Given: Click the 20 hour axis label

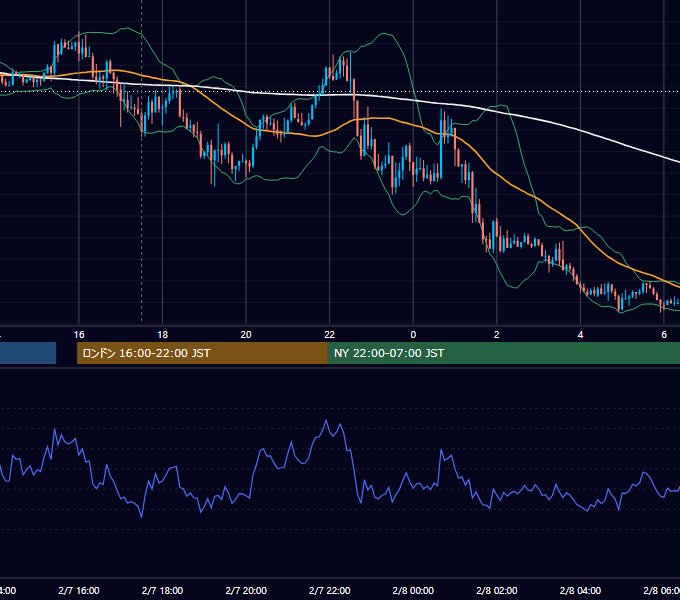Looking at the screenshot, I should coord(246,335).
